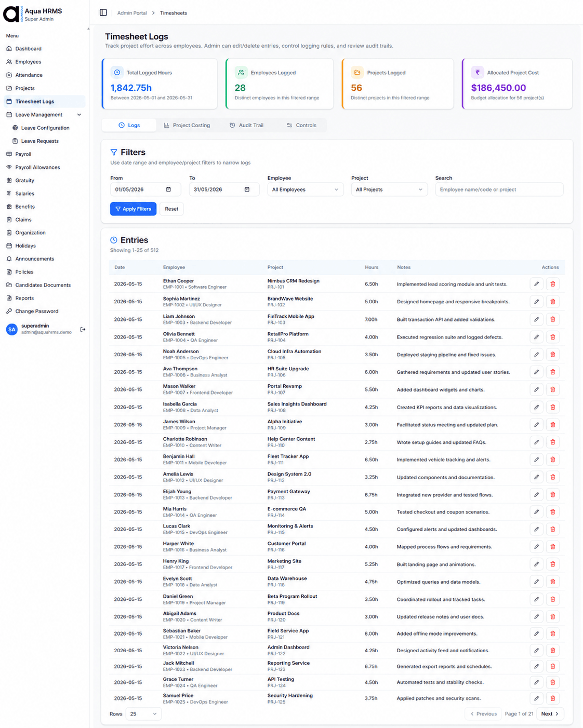Delete Ethan Cooper's timesheet entry
The height and width of the screenshot is (728, 583).
552,284
